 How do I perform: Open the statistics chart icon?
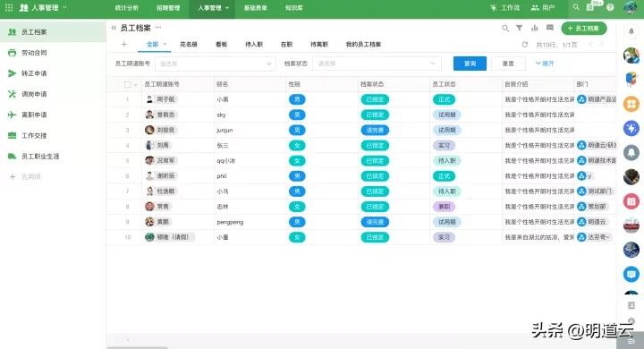(534, 28)
